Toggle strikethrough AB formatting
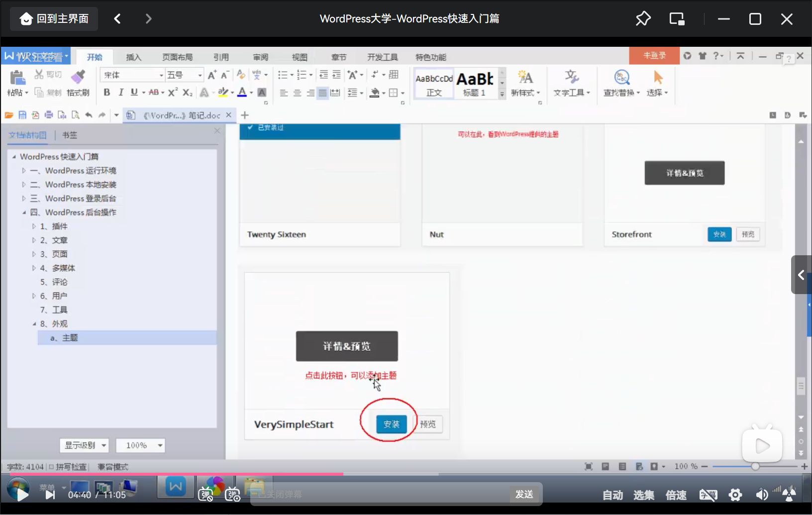812x515 pixels. click(154, 92)
